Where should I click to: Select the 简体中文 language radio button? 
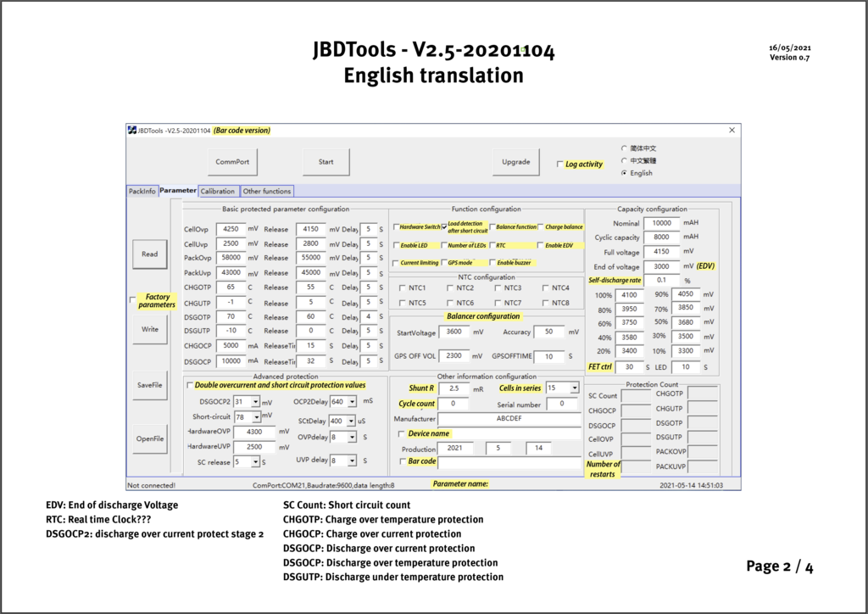[625, 148]
